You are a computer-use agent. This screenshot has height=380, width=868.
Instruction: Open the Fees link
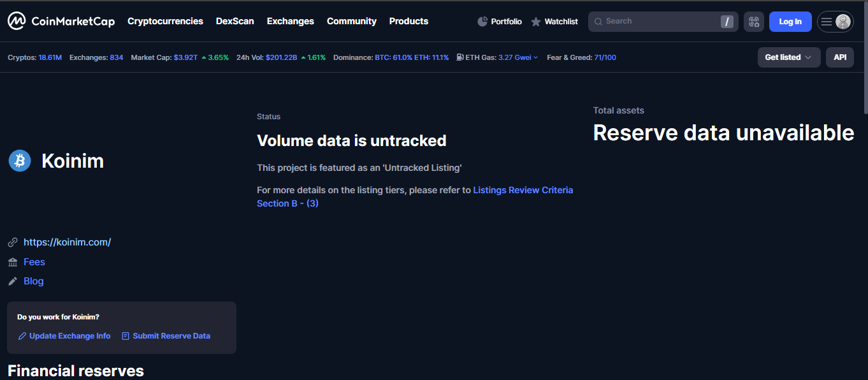point(34,262)
